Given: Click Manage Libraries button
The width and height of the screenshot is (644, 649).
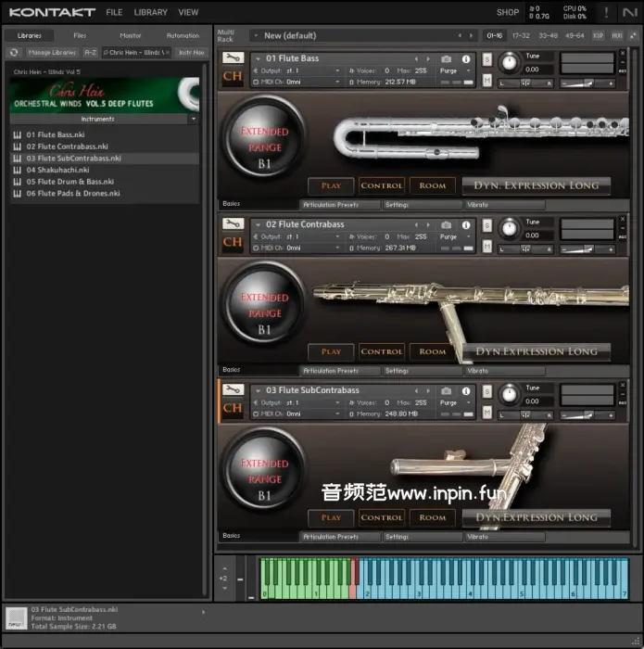Looking at the screenshot, I should click(x=53, y=53).
